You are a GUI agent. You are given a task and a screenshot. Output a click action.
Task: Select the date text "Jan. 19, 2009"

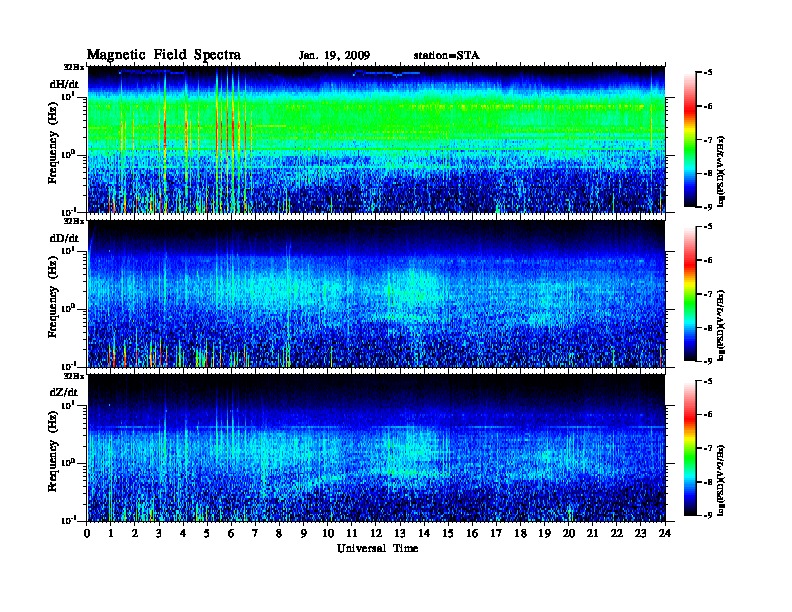334,55
